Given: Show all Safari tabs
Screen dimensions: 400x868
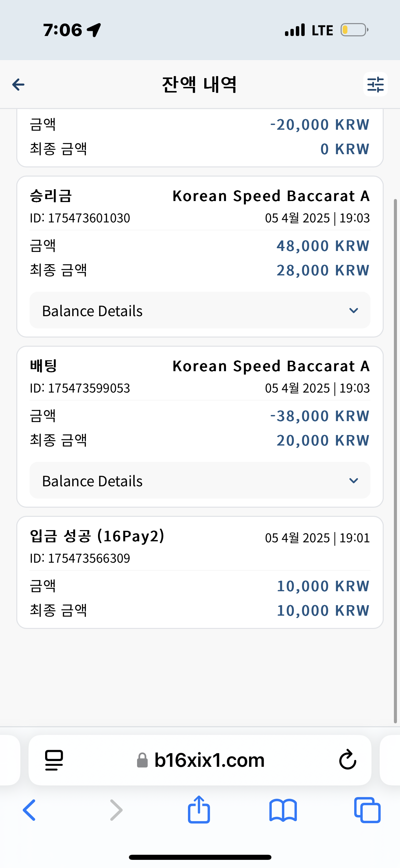Looking at the screenshot, I should (x=367, y=810).
